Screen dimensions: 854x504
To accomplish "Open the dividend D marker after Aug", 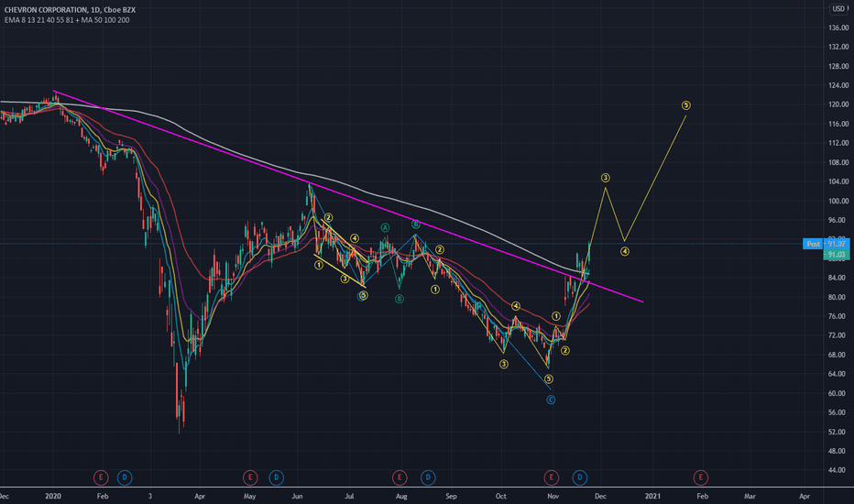I will coord(428,477).
